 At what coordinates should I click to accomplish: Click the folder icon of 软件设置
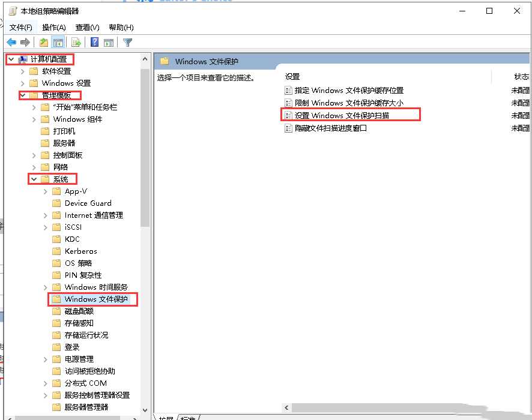pyautogui.click(x=34, y=71)
